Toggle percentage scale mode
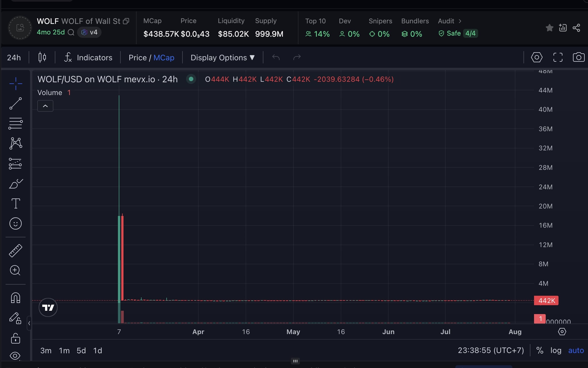The height and width of the screenshot is (368, 588). [540, 350]
